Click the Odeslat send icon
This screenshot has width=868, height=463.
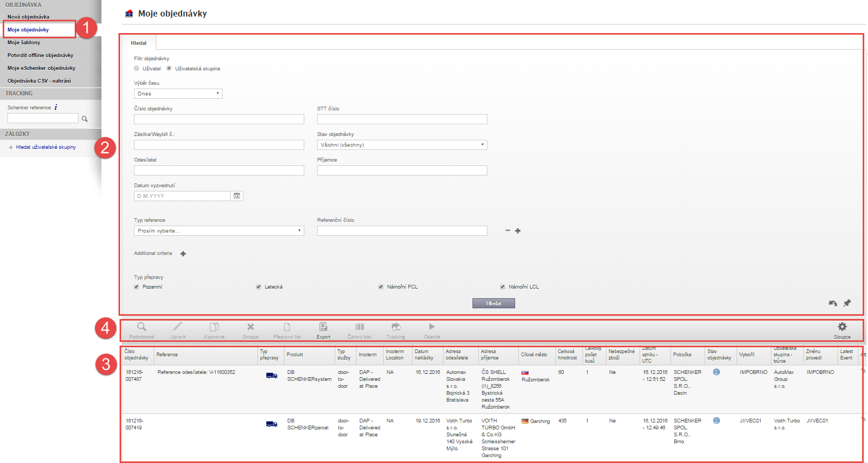click(432, 327)
